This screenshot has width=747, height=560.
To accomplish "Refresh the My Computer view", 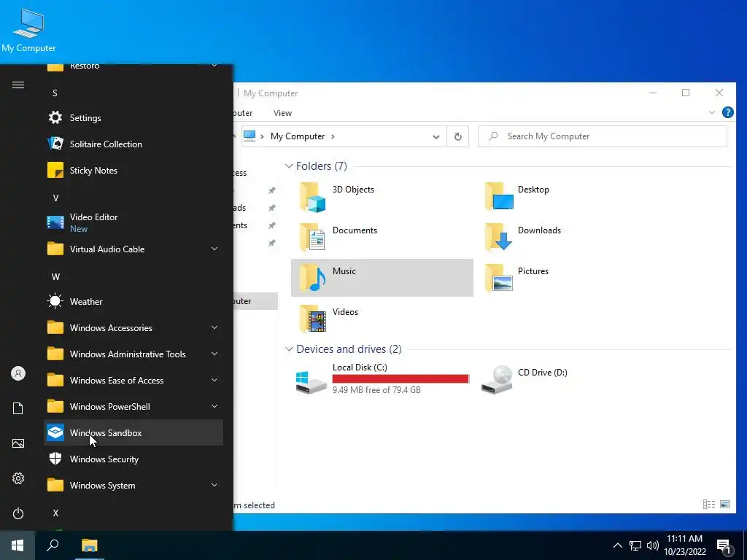I will tap(458, 136).
